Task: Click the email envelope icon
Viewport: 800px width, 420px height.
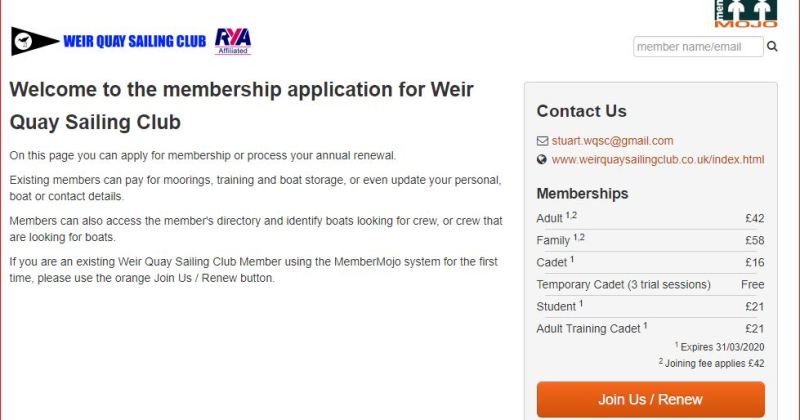Action: (x=542, y=141)
